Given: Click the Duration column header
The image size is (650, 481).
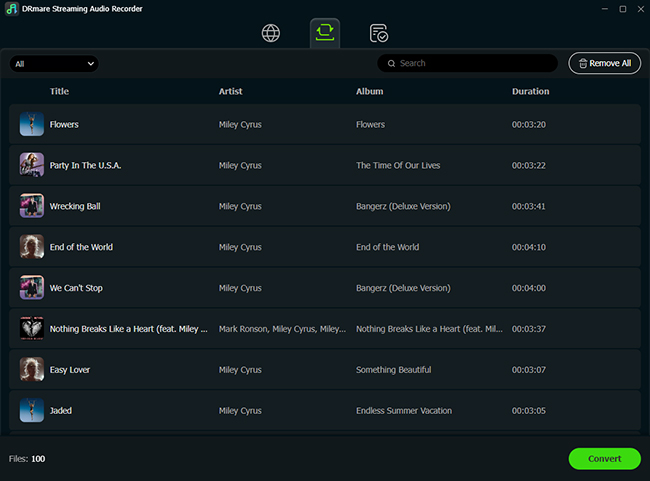Looking at the screenshot, I should pyautogui.click(x=530, y=91).
